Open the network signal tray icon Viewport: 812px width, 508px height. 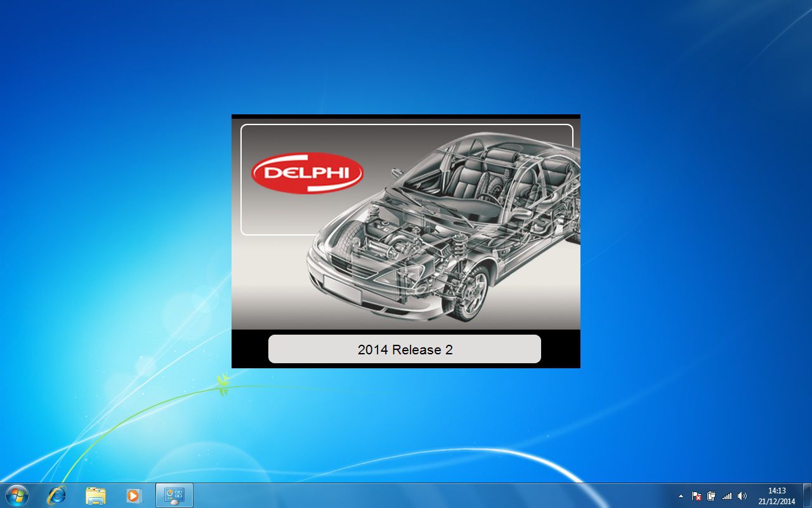click(x=727, y=496)
